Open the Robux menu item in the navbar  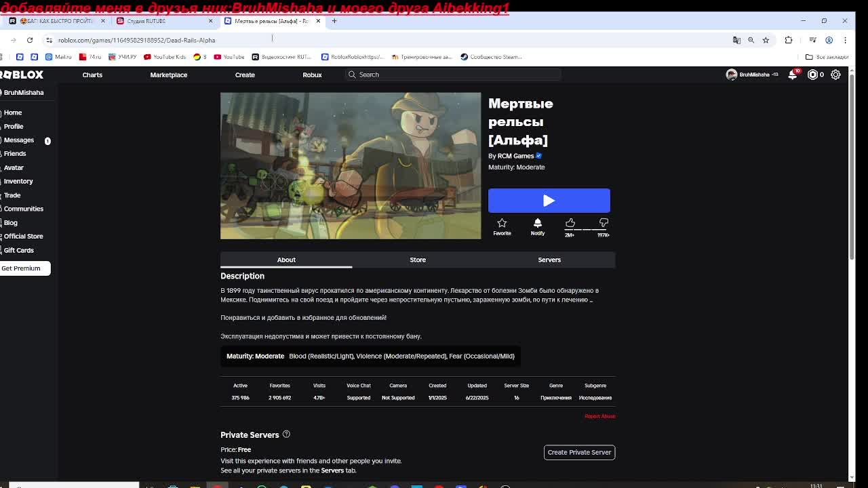pyautogui.click(x=312, y=75)
